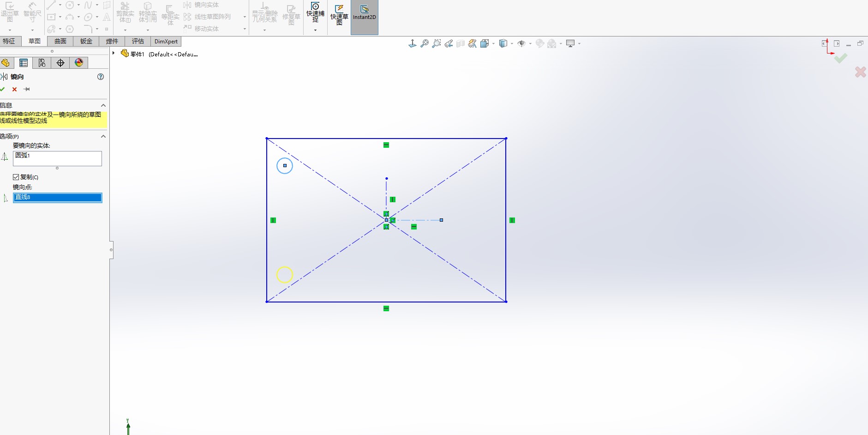Switch to the 焊件 (Weldments) tab
The width and height of the screenshot is (868, 435).
(x=112, y=41)
